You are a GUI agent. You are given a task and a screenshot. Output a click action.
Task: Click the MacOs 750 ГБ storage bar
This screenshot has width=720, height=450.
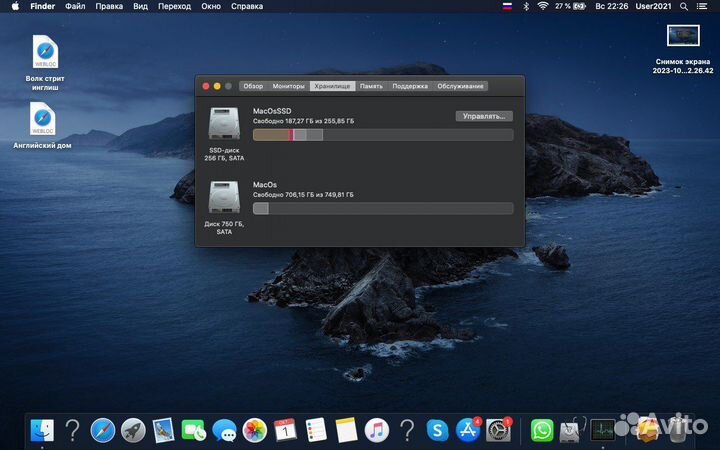point(383,208)
